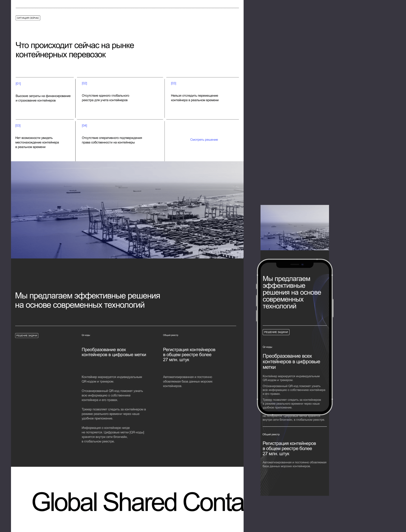The height and width of the screenshot is (532, 406).
Task: Click the "Qr-коды" label on the phone screen
Action: pos(267,347)
